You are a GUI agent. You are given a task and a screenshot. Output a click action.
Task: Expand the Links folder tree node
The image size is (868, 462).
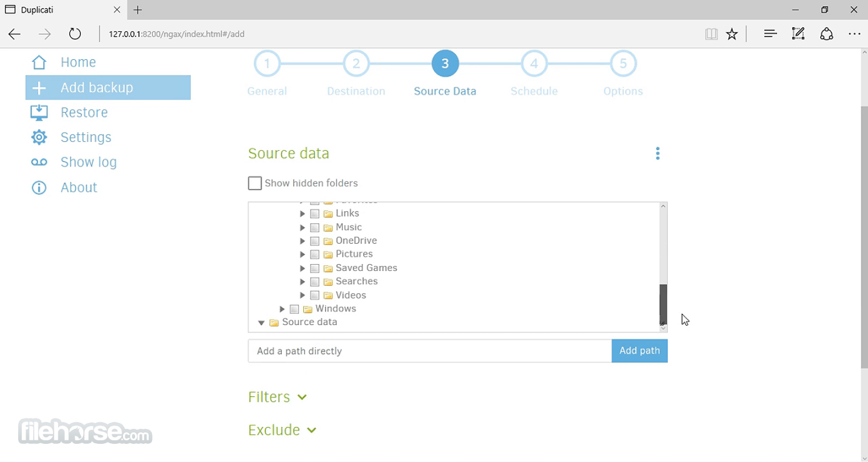[x=302, y=214]
